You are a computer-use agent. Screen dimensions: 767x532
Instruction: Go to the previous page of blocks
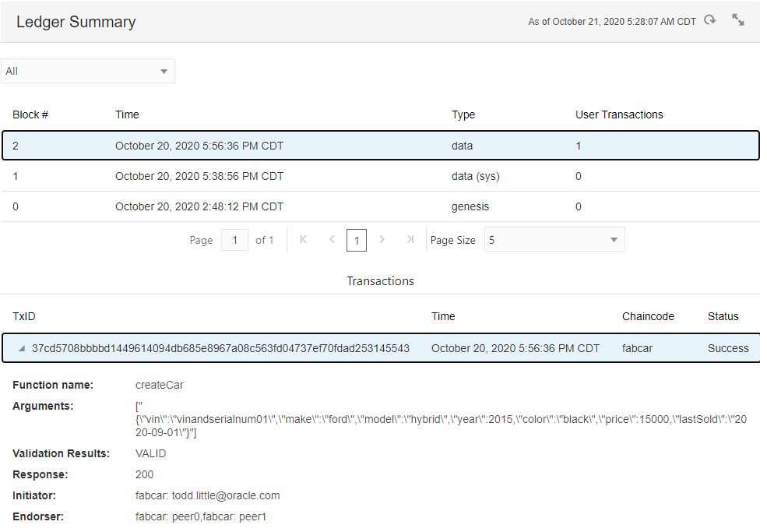tap(332, 240)
